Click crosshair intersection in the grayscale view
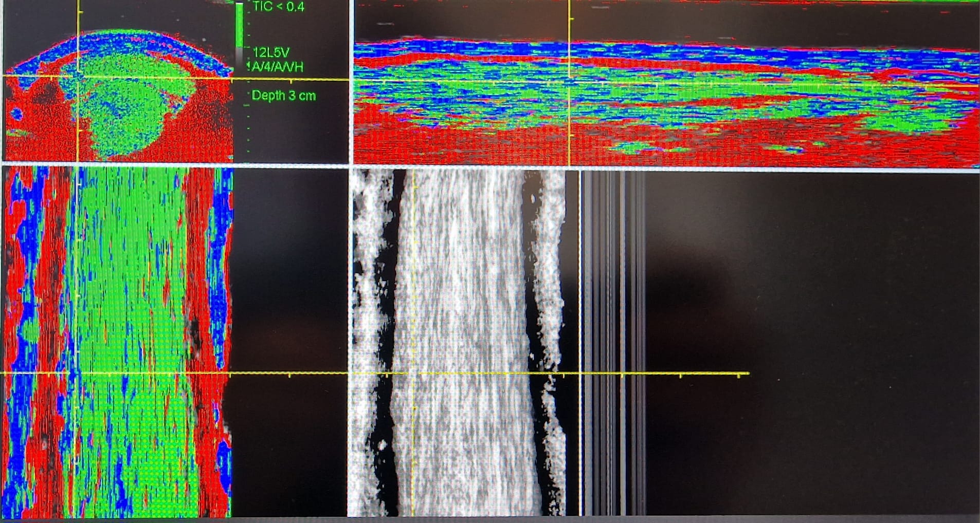980x523 pixels. (413, 373)
